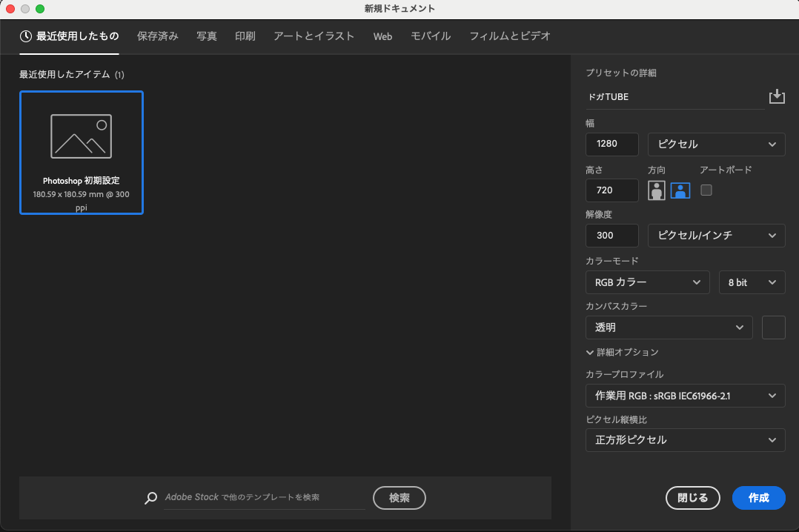The height and width of the screenshot is (532, 799).
Task: Switch to the 印刷 tab
Action: point(245,36)
